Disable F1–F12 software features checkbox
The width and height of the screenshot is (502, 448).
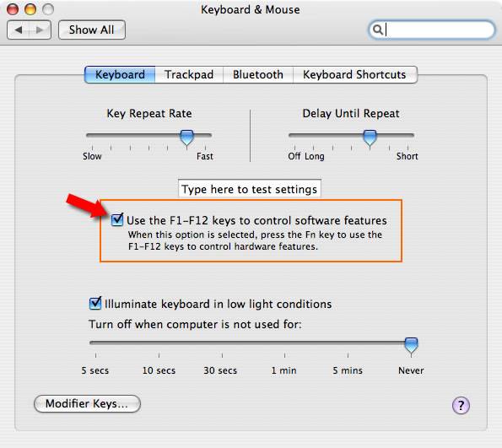point(117,219)
